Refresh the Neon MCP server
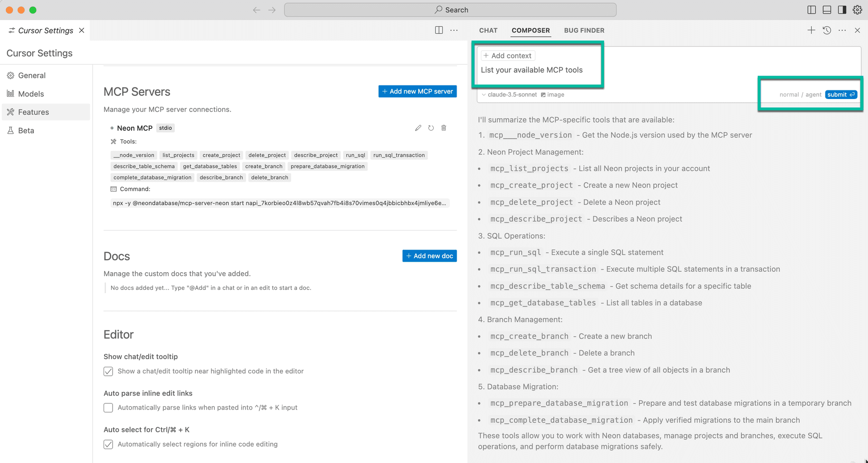 (x=431, y=128)
